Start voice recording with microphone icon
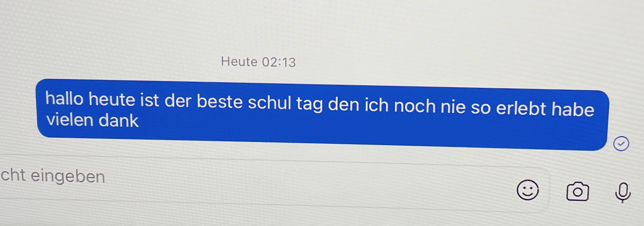The height and width of the screenshot is (226, 644). point(623,193)
